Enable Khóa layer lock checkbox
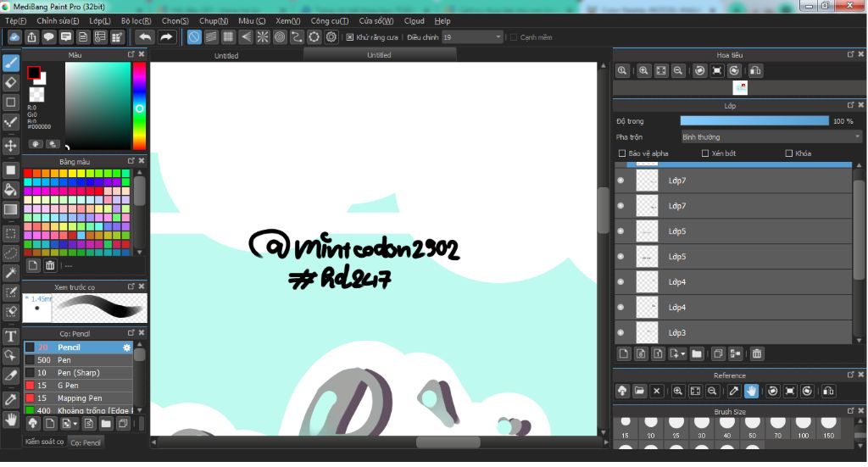868x467 pixels. click(x=789, y=153)
